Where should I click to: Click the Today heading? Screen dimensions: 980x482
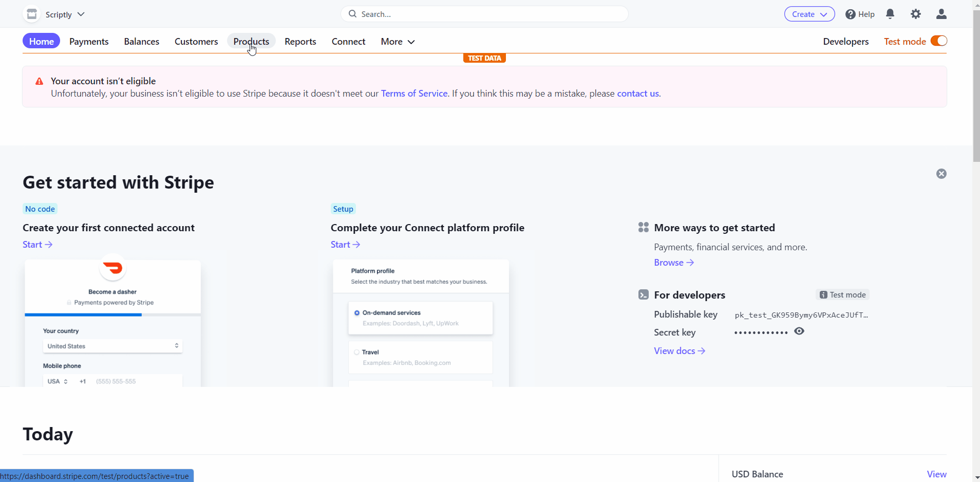click(48, 434)
